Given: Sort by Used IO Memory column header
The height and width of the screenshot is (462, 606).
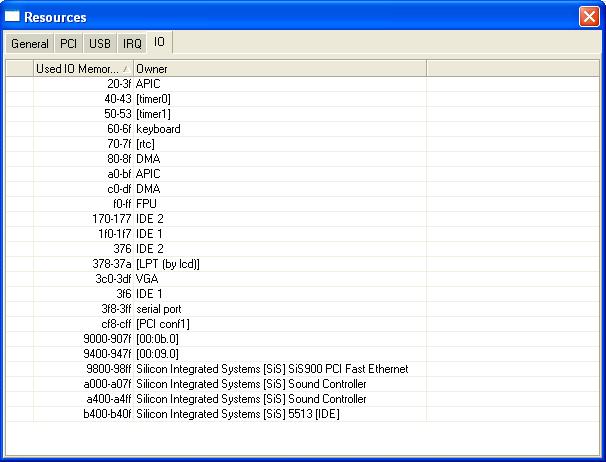Looking at the screenshot, I should [x=83, y=68].
